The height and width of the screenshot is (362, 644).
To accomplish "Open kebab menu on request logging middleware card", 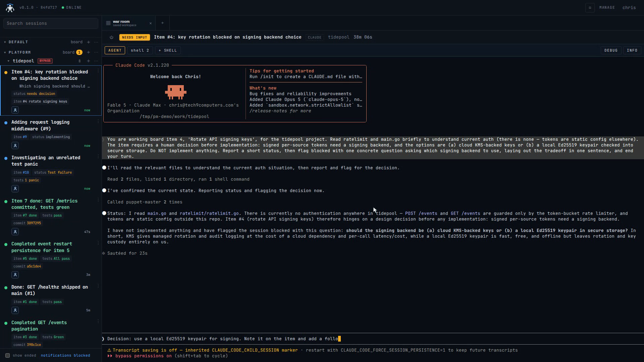I will [98, 121].
